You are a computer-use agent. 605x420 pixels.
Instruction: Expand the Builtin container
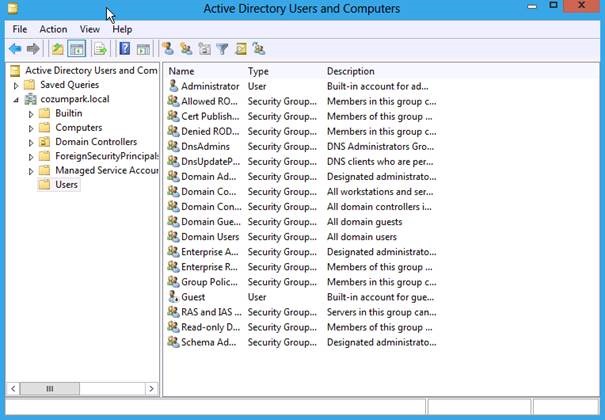coord(31,114)
